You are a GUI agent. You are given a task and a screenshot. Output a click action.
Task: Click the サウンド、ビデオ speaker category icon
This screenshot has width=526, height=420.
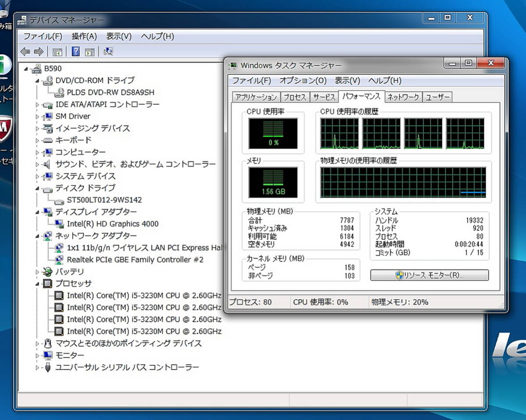tap(48, 164)
